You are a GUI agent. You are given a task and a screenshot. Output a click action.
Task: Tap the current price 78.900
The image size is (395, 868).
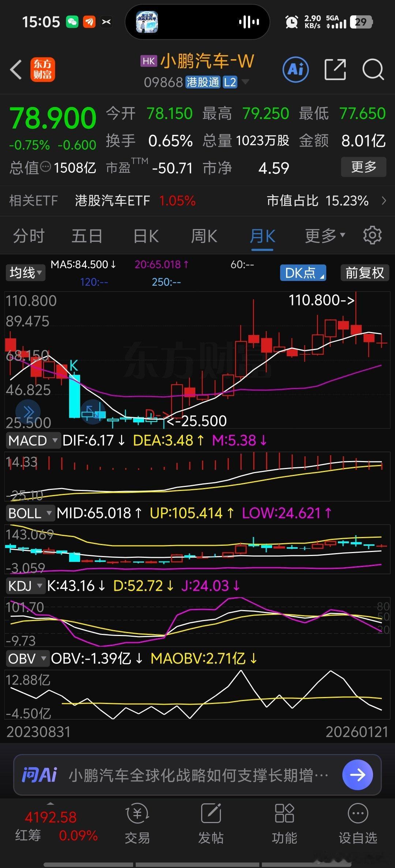click(53, 118)
